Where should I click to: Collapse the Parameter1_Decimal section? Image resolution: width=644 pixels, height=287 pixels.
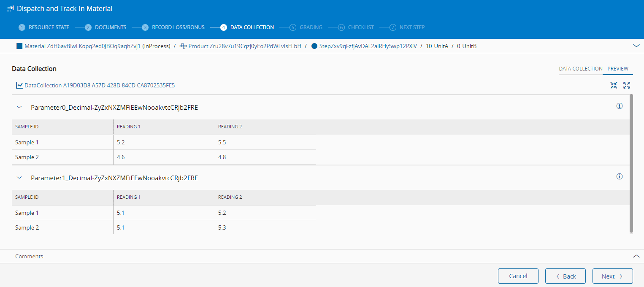coord(19,178)
